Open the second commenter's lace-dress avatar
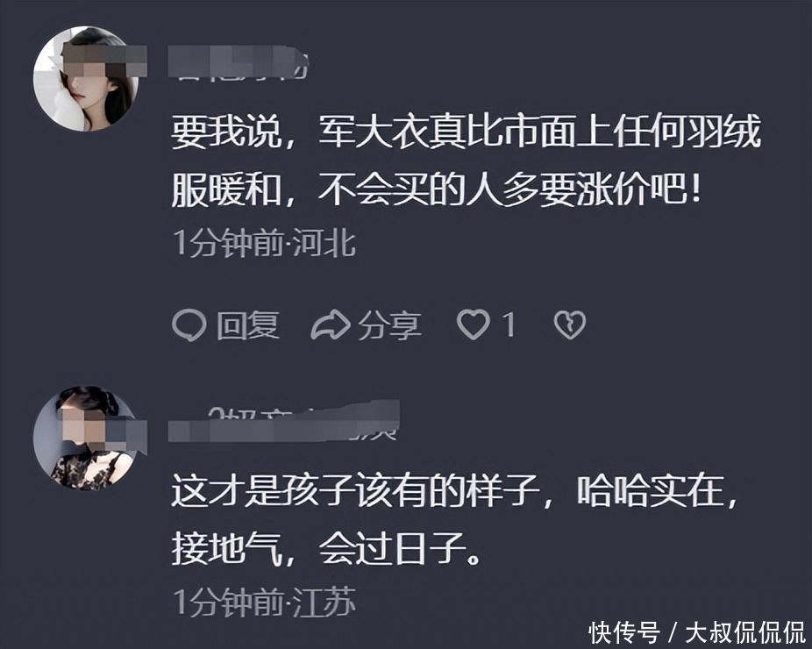This screenshot has height=649, width=812. (x=86, y=439)
